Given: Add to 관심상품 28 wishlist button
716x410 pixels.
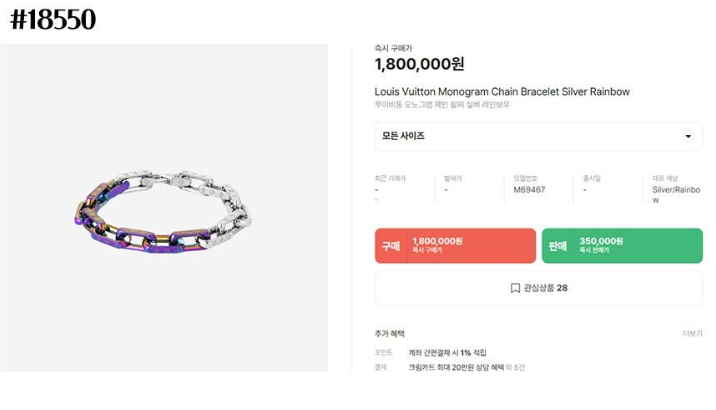Looking at the screenshot, I should pyautogui.click(x=538, y=288).
